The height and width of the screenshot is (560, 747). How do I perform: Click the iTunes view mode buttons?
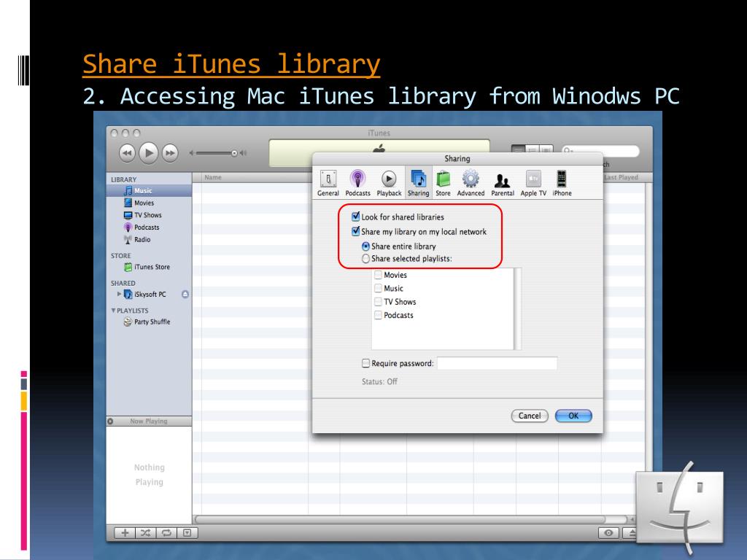point(532,150)
